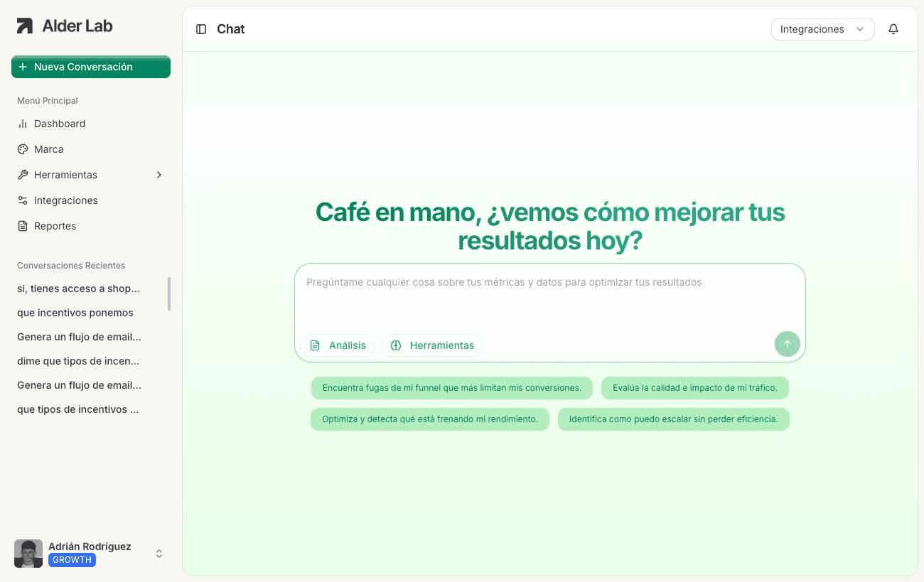The width and height of the screenshot is (924, 582).
Task: Expand the Herramientas submenu chevron
Action: [159, 175]
